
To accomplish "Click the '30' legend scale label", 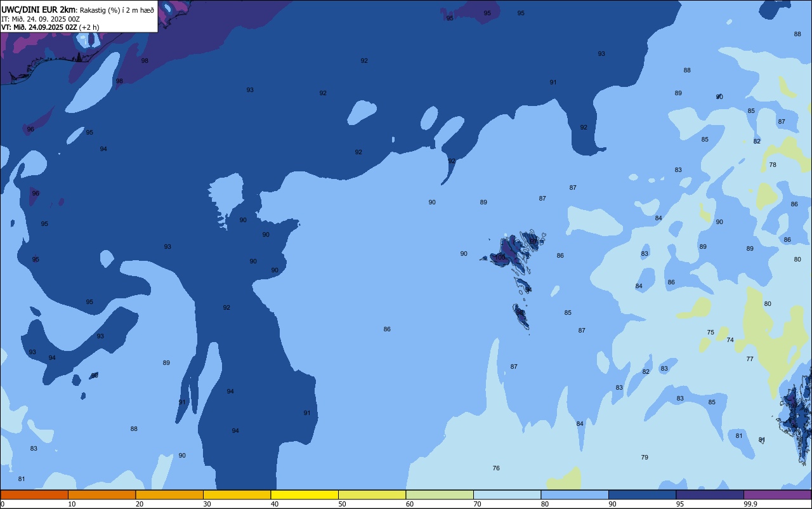I will [x=207, y=504].
